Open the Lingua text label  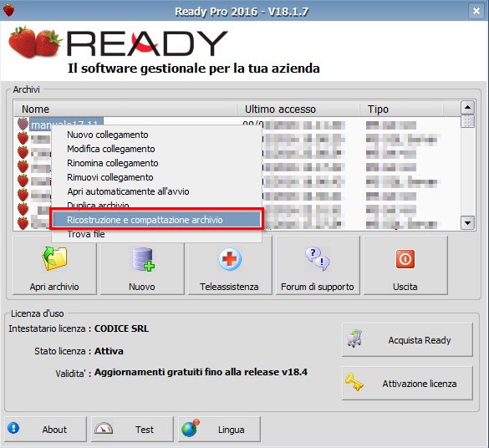click(231, 430)
